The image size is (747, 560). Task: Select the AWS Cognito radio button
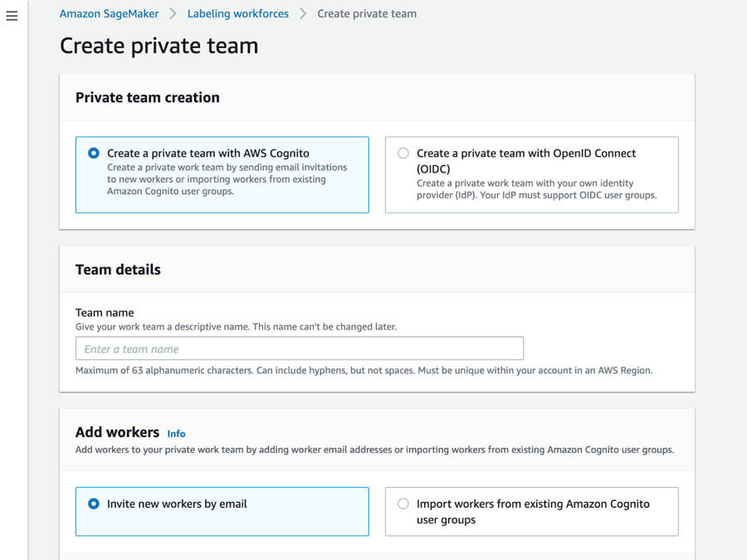(94, 153)
